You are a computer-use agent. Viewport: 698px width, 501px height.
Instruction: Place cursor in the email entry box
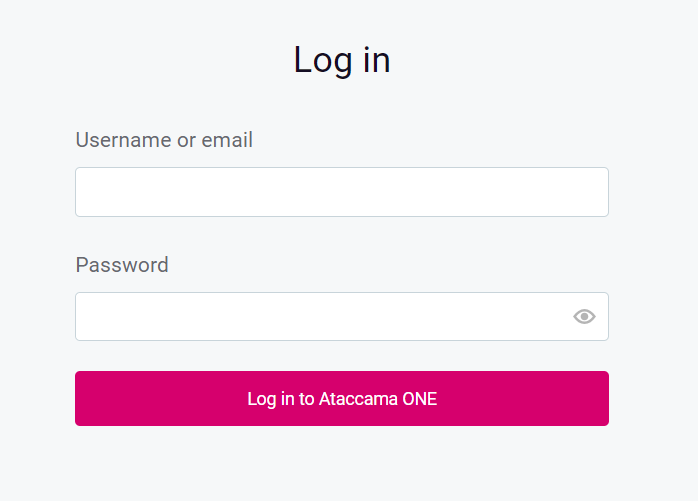click(341, 192)
